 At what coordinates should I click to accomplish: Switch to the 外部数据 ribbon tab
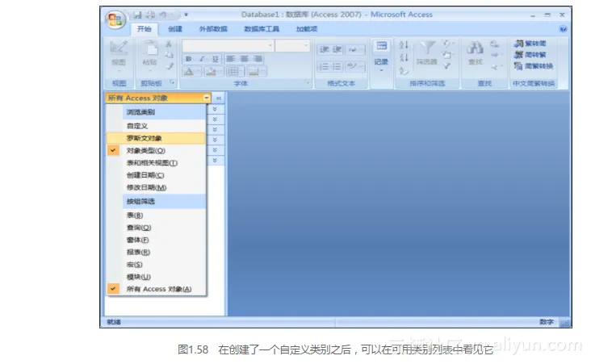point(213,29)
